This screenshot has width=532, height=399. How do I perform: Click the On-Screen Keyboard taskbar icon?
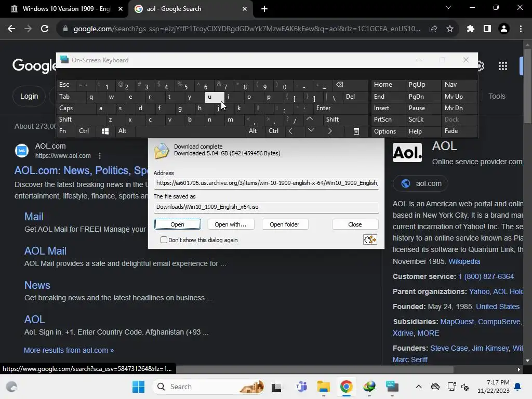(x=392, y=387)
